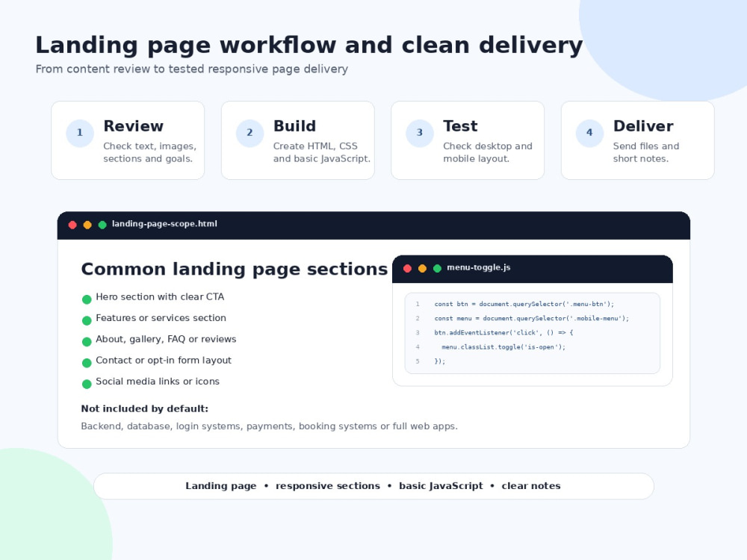Click green dot in landing-page-scope.html title bar
The height and width of the screenshot is (560, 747).
102,225
